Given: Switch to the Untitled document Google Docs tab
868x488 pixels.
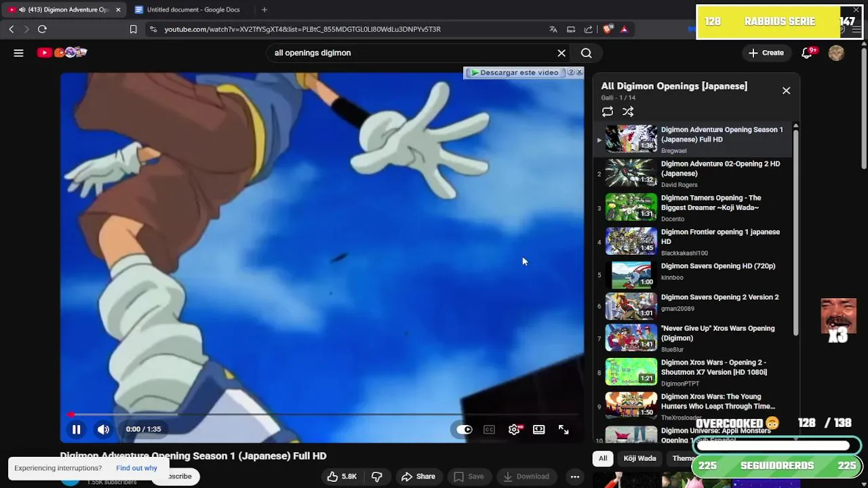Looking at the screenshot, I should pyautogui.click(x=193, y=9).
